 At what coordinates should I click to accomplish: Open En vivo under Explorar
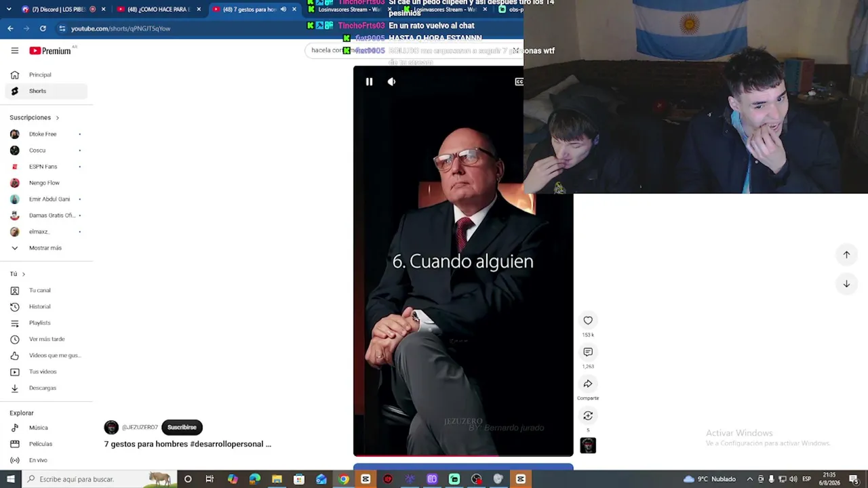point(46,460)
